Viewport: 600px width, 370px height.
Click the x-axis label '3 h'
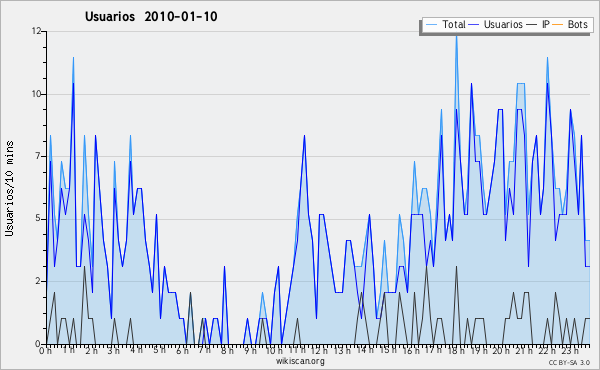114,350
